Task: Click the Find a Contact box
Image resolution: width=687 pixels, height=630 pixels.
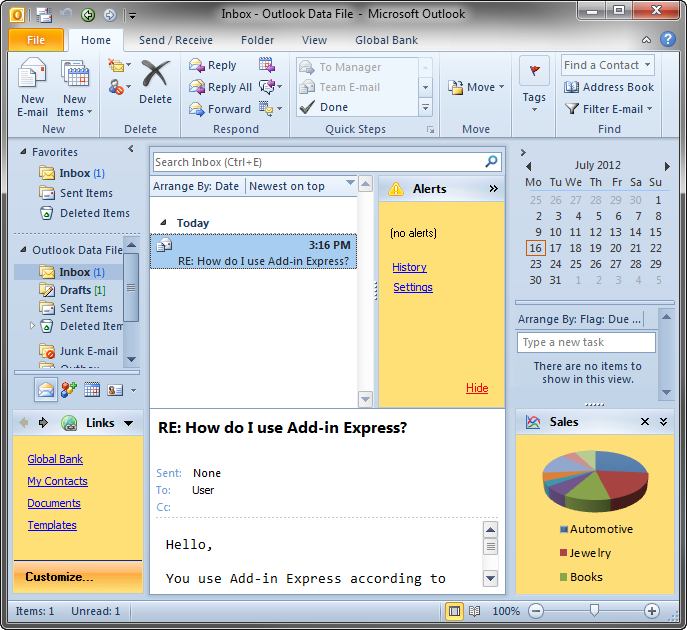Action: pos(608,65)
